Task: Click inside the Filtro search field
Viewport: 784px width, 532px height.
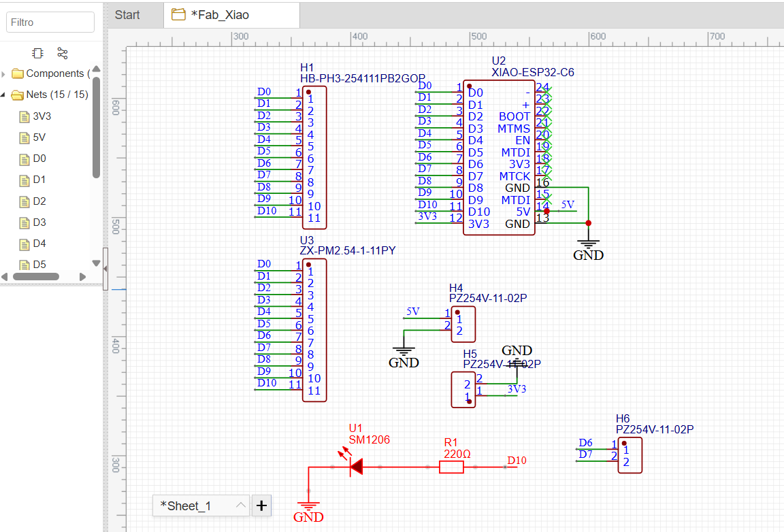Action: point(50,22)
